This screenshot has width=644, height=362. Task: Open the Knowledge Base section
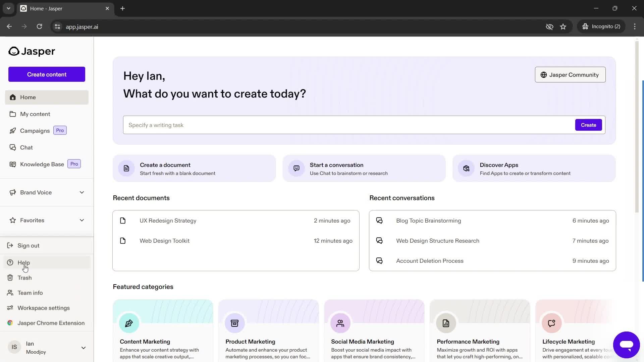42,164
